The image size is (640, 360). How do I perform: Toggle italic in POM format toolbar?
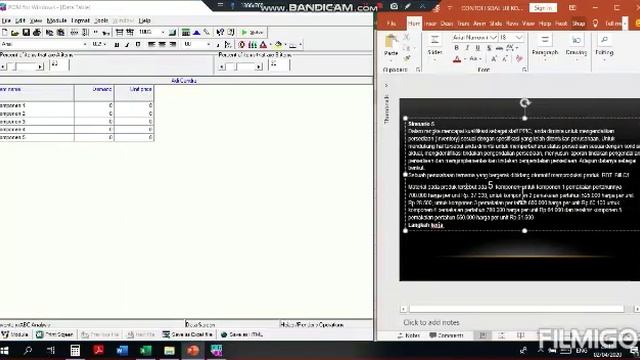pyautogui.click(x=127, y=44)
